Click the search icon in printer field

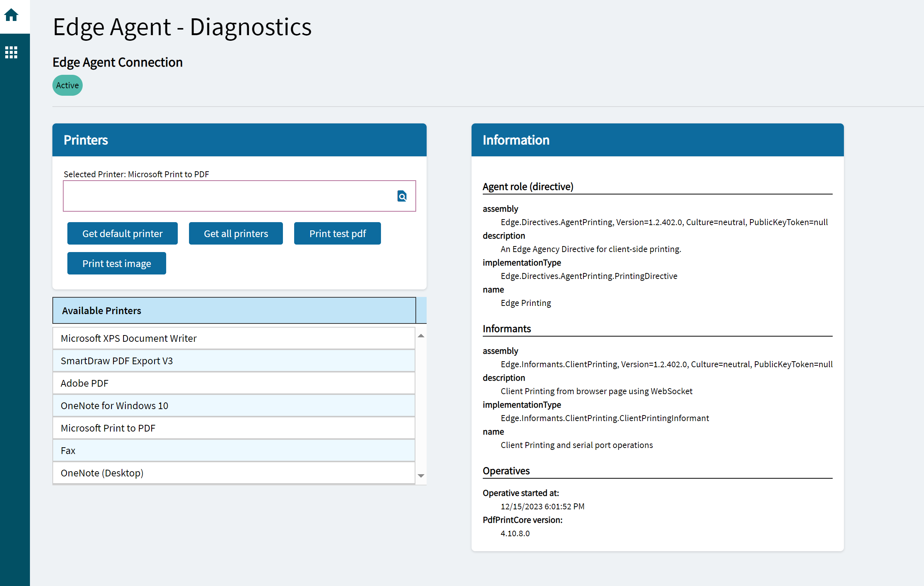[x=402, y=196]
